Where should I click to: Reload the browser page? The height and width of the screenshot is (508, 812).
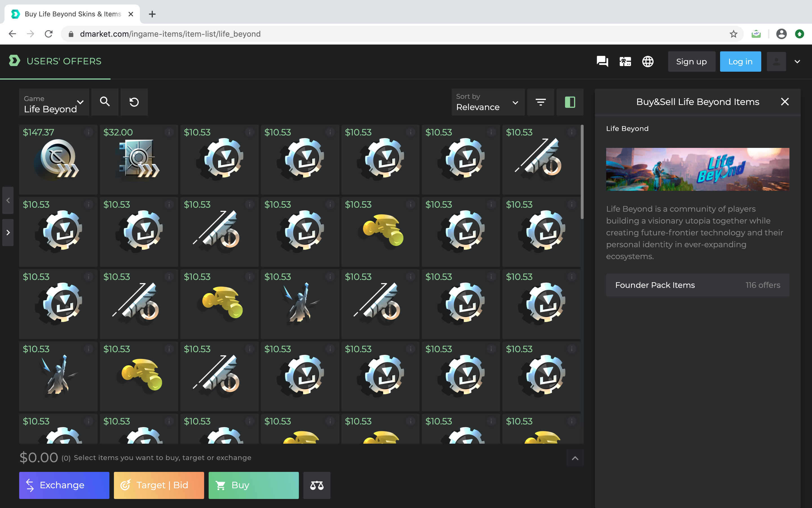(x=49, y=34)
